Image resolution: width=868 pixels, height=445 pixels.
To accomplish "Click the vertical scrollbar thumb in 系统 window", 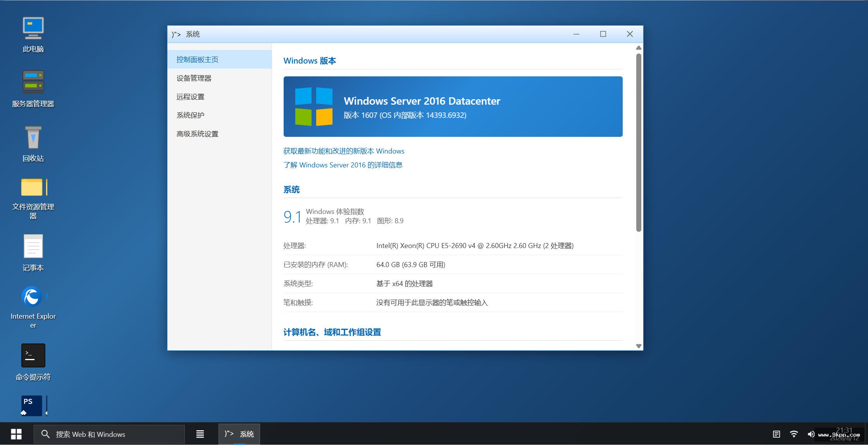I will point(639,142).
